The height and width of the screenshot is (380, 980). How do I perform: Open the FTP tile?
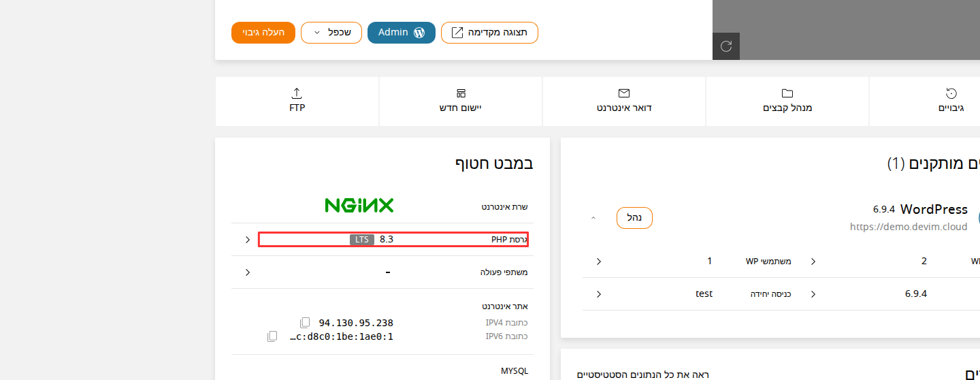click(297, 101)
